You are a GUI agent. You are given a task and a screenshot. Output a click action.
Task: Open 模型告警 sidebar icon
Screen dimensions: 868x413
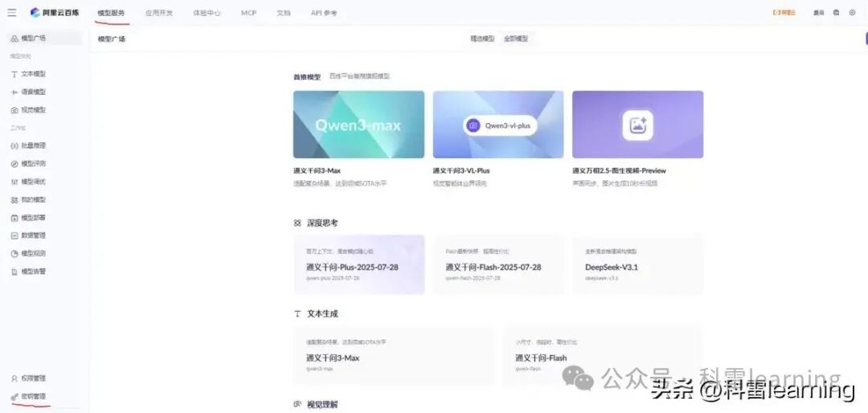click(14, 272)
